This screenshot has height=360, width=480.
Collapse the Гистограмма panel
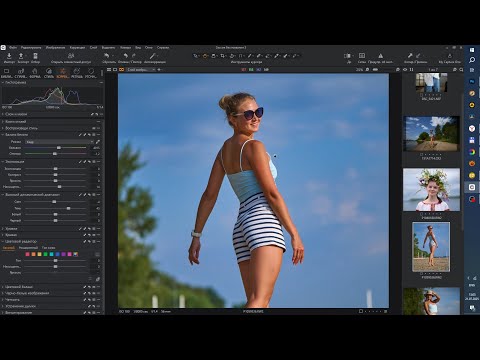[x=3, y=82]
